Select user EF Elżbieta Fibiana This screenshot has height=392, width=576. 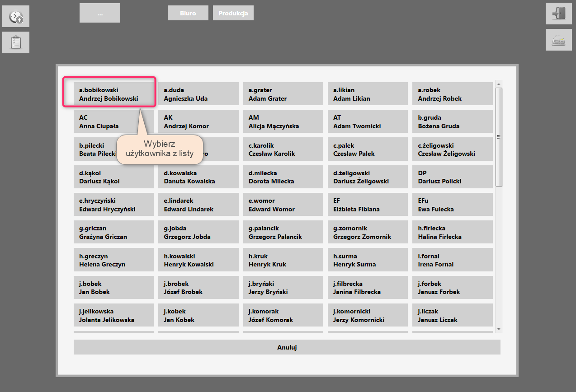point(367,205)
